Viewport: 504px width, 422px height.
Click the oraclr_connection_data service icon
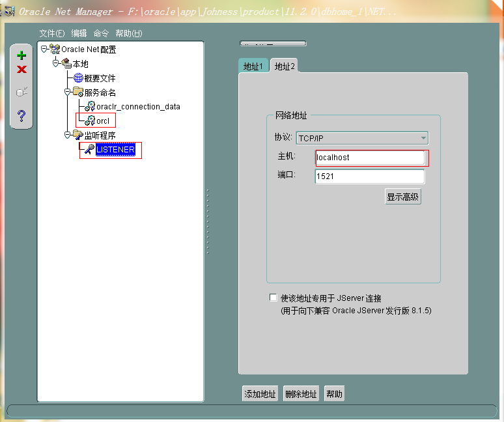point(90,106)
